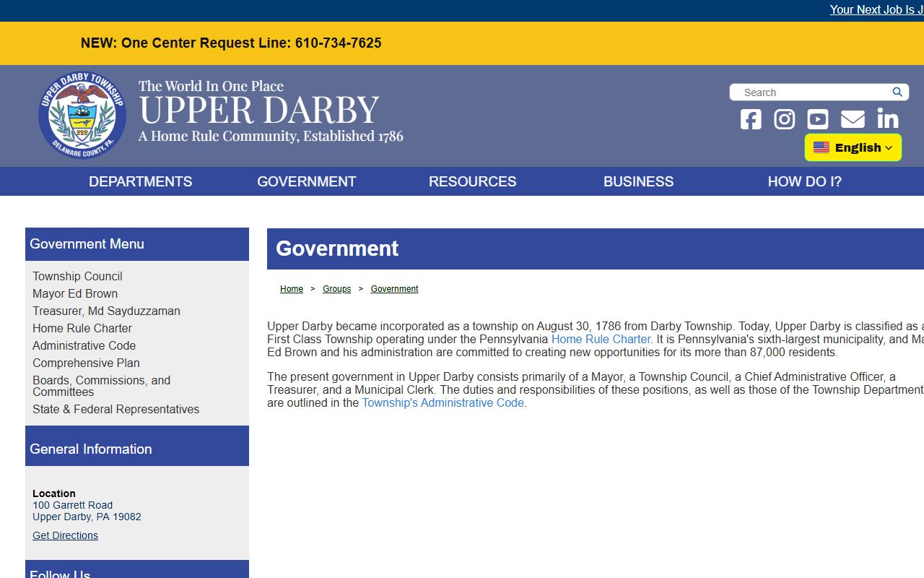Click the Groups breadcrumb link

pos(336,289)
